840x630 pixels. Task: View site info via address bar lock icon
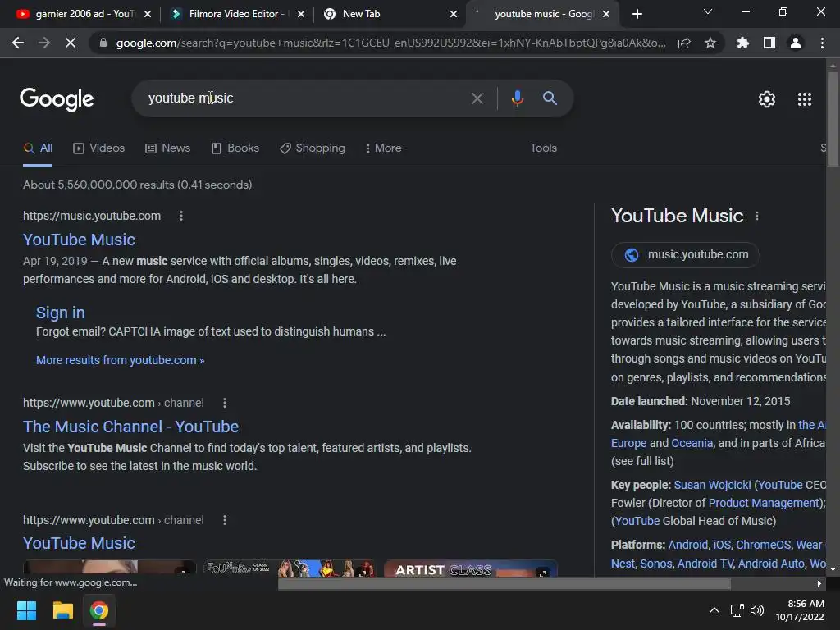103,43
